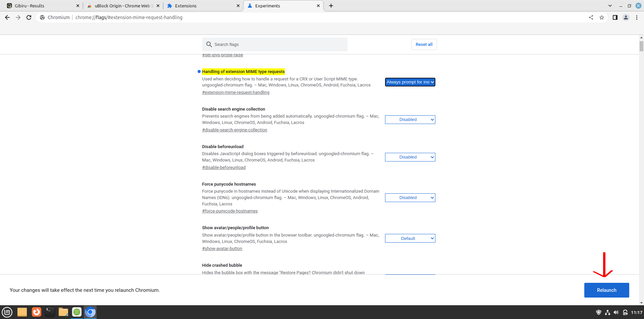Follow the #disable-beforeunload anchor link
Image resolution: width=644 pixels, height=319 pixels.
(224, 168)
